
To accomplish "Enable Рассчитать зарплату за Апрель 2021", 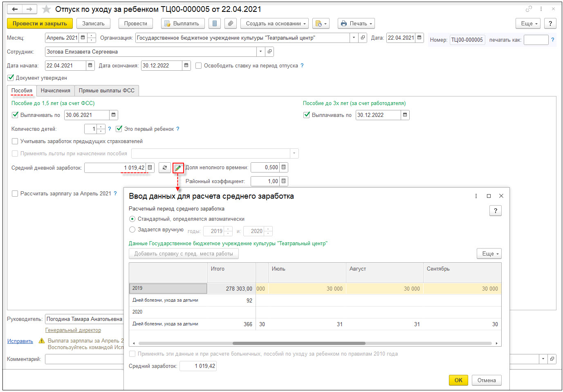I will point(15,193).
